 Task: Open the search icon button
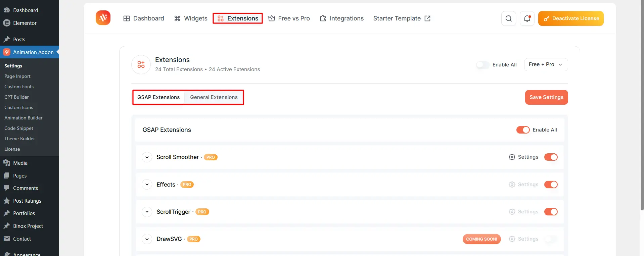coord(509,18)
